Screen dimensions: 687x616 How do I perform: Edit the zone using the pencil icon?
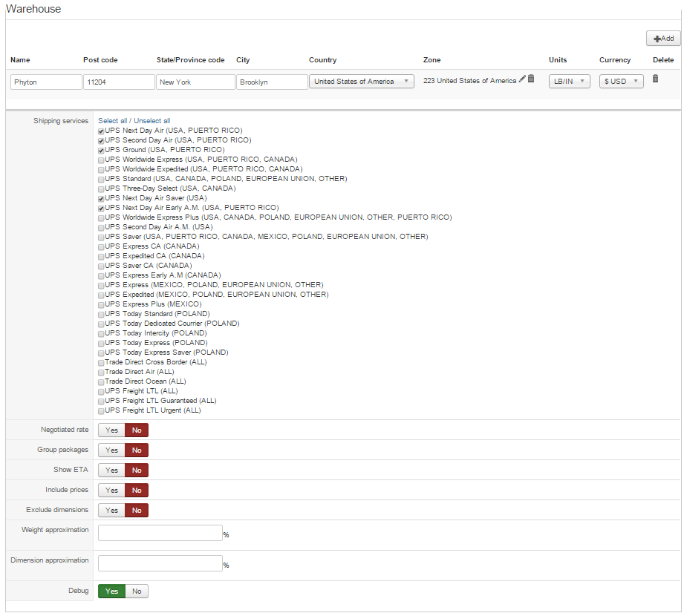[x=522, y=79]
